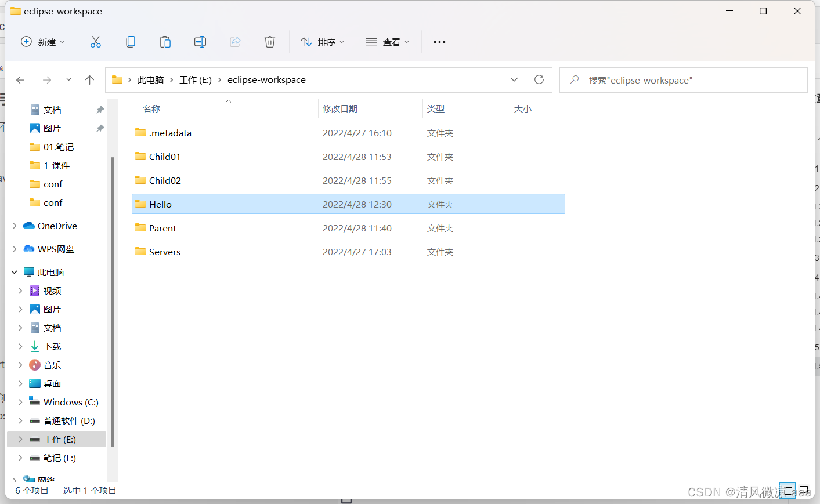Screen dimensions: 820x504
Task: Click the 2022/4/27 16:10 date cell
Action: tap(357, 133)
